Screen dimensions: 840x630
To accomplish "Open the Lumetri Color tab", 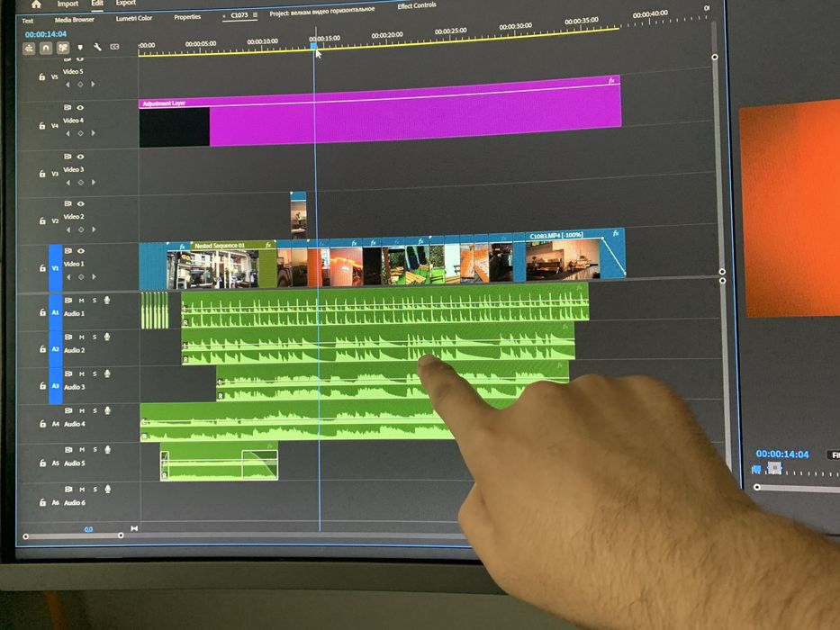I will (x=134, y=18).
